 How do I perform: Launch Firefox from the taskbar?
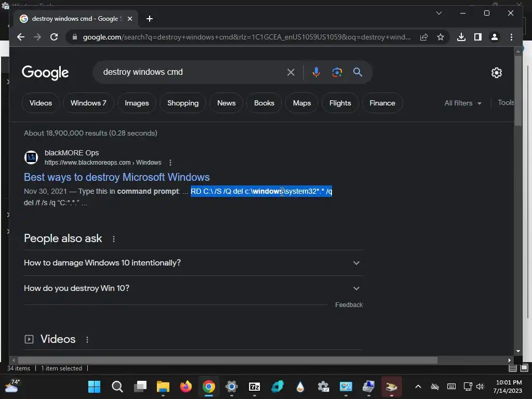(186, 387)
